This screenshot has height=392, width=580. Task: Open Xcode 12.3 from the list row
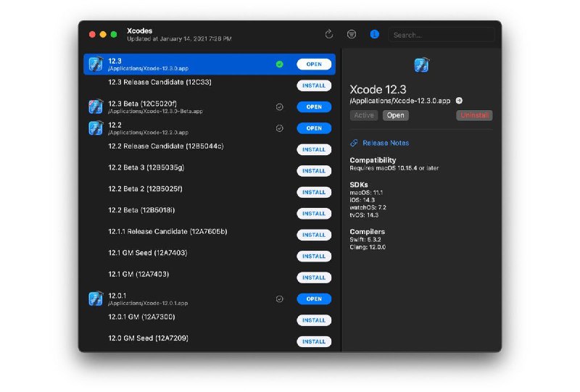coord(314,64)
